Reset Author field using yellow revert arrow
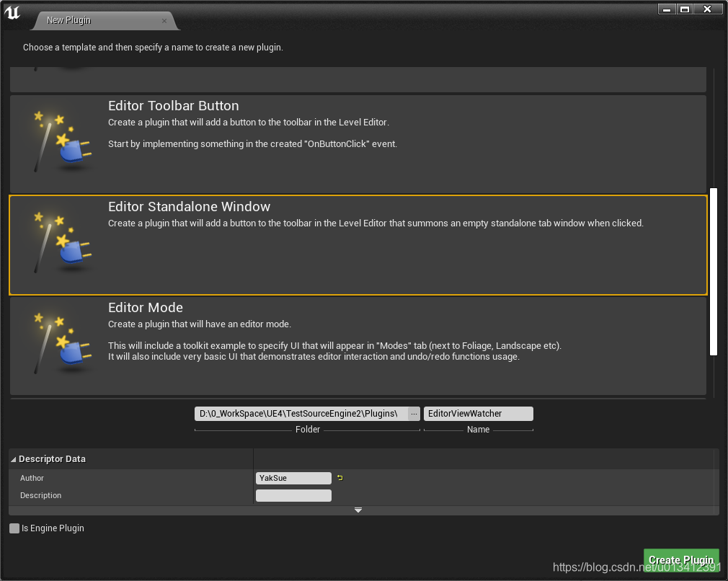 pos(339,477)
